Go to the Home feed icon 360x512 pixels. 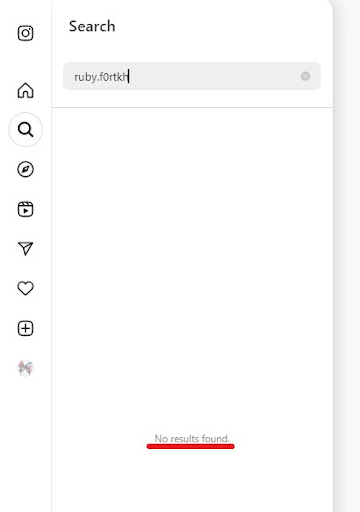tap(25, 90)
